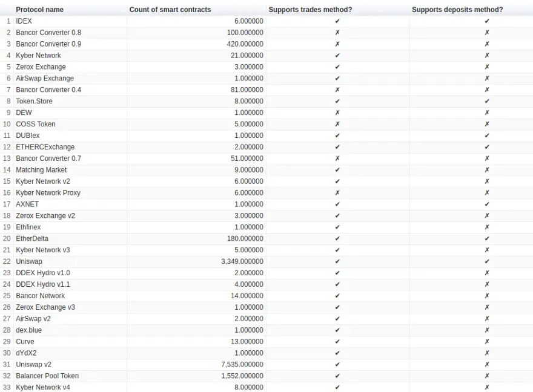Select deposits checkmark in Uniswap row
The width and height of the screenshot is (533, 392).
point(487,262)
